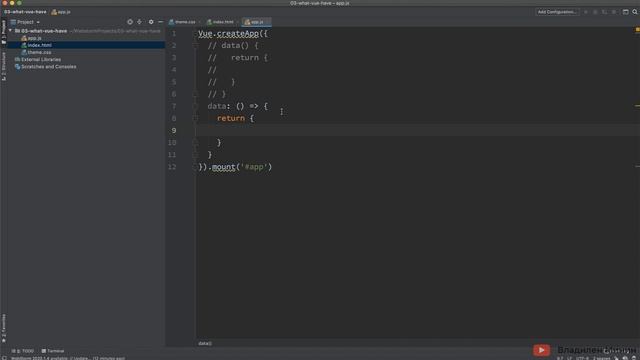Click the project window layout icon

625,12
